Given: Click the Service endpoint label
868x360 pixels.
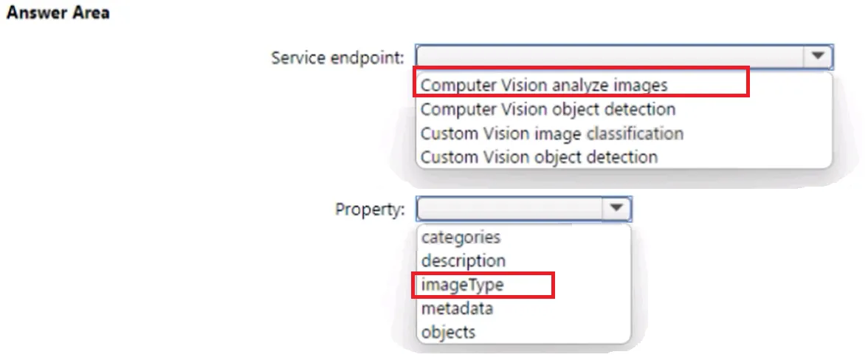Looking at the screenshot, I should [x=338, y=57].
